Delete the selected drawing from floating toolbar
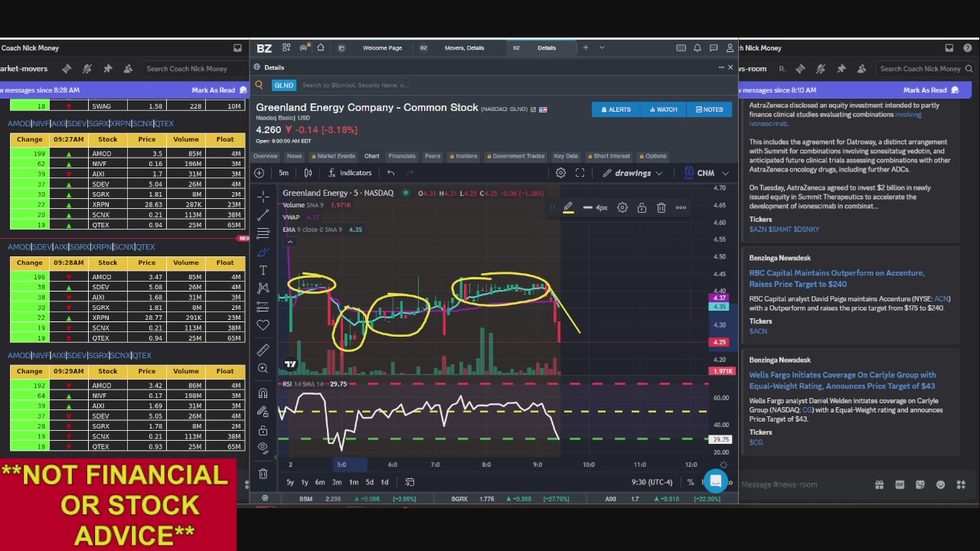 (x=661, y=207)
